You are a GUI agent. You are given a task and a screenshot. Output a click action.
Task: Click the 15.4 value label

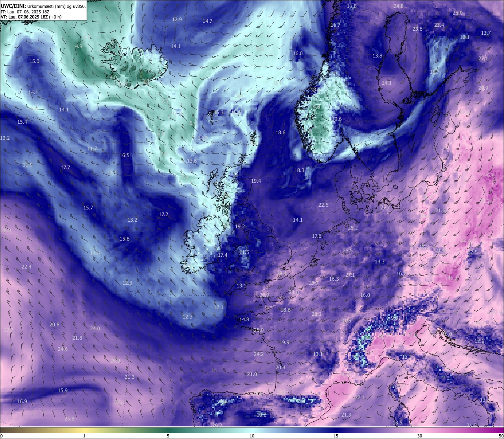tap(22, 122)
